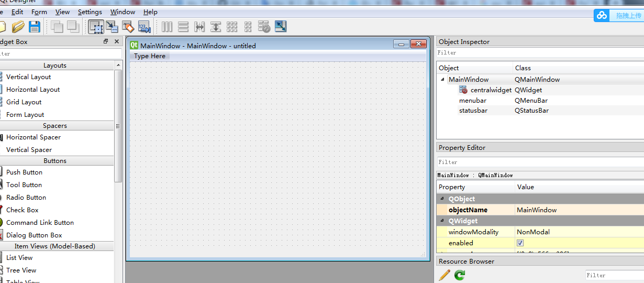Click the Qt logo on MainWindow title bar

pyautogui.click(x=134, y=45)
